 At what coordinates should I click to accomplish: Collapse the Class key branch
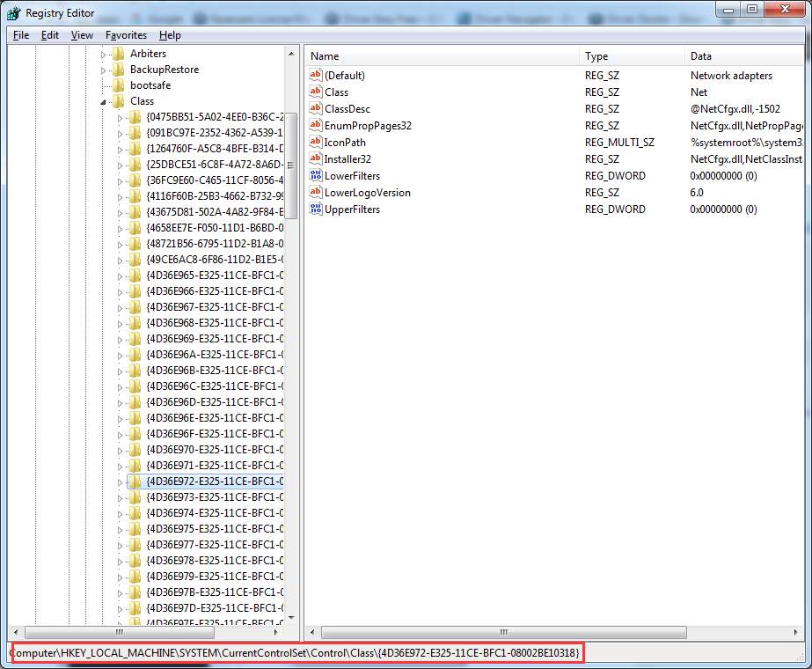pyautogui.click(x=103, y=101)
